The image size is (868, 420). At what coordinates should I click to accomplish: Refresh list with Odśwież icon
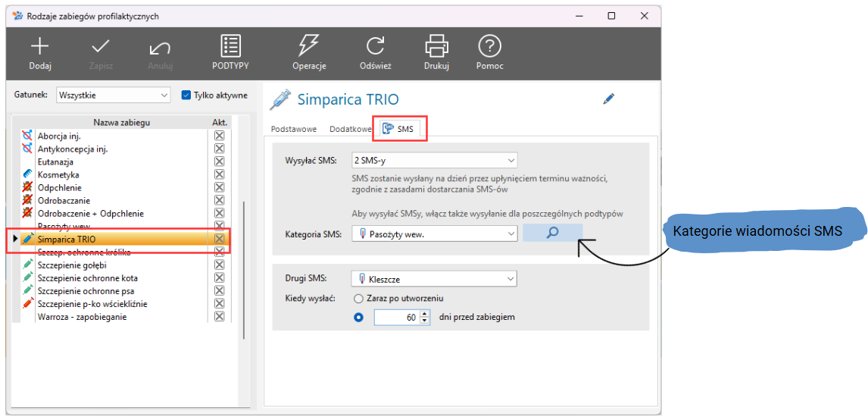point(375,47)
